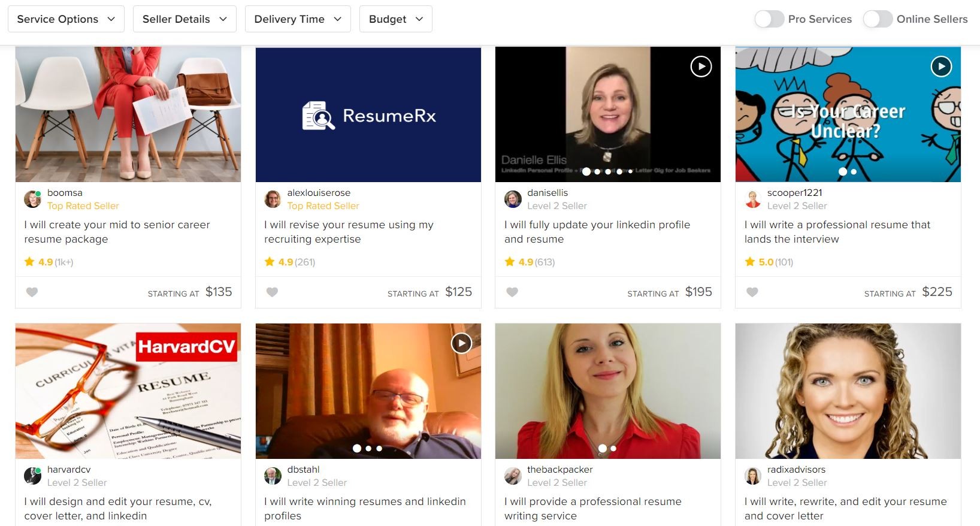The image size is (980, 526).
Task: Expand the Service Options dropdown
Action: tap(66, 19)
